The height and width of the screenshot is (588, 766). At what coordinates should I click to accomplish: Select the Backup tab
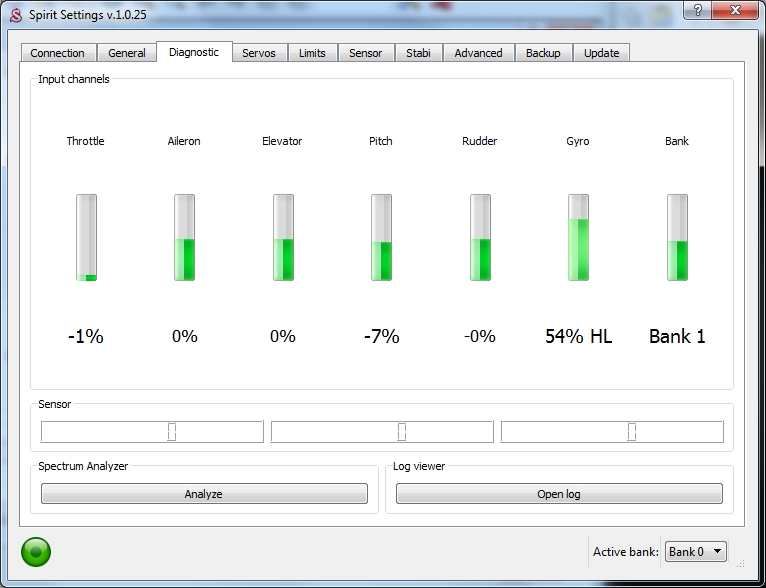click(x=543, y=53)
